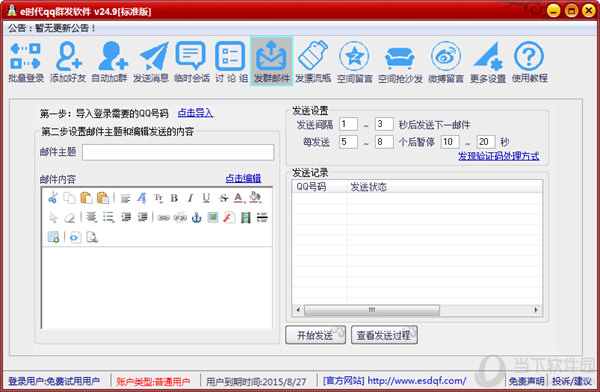Click the send record horizontal scrollbar thumb
The image size is (600, 392).
click(x=372, y=310)
